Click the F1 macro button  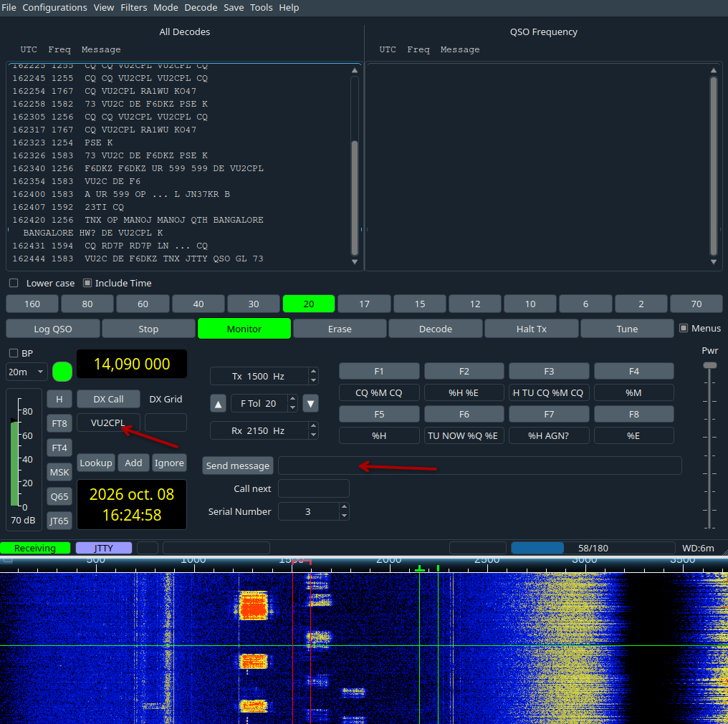tap(379, 371)
